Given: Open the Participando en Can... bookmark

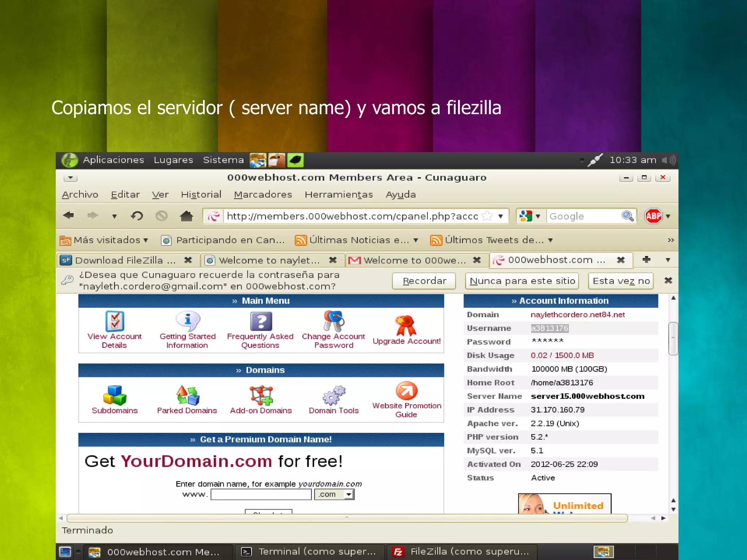Looking at the screenshot, I should point(223,240).
